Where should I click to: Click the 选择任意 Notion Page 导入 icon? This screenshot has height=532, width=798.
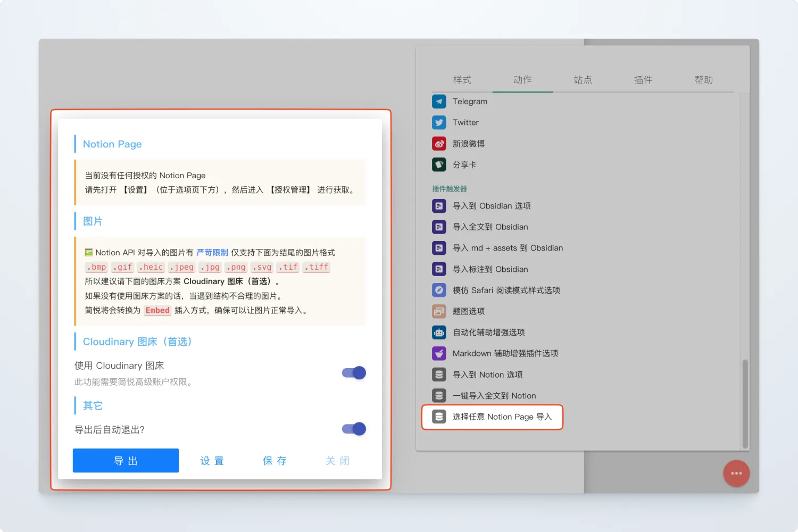(439, 417)
